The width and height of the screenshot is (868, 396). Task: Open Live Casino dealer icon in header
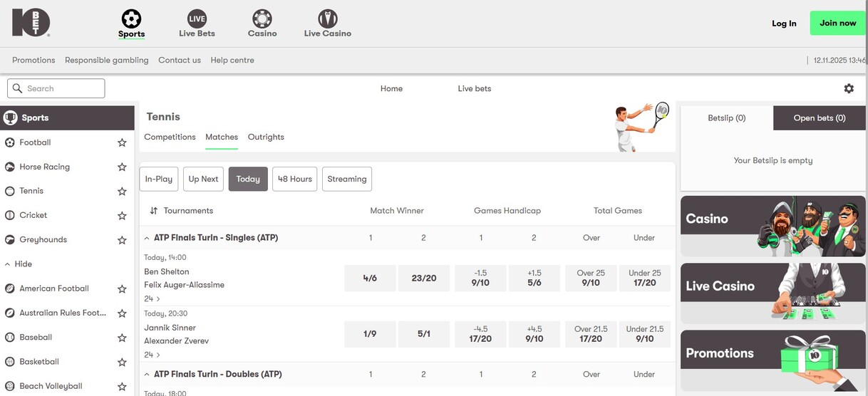[x=327, y=19]
